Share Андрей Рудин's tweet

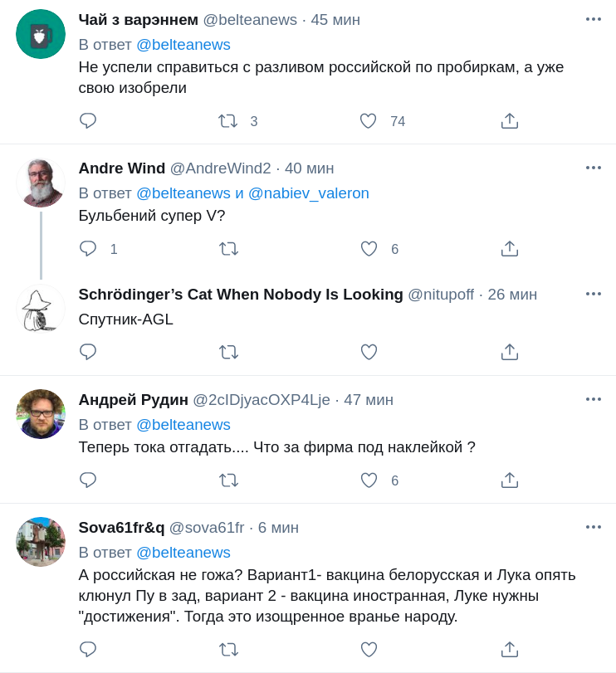[510, 480]
